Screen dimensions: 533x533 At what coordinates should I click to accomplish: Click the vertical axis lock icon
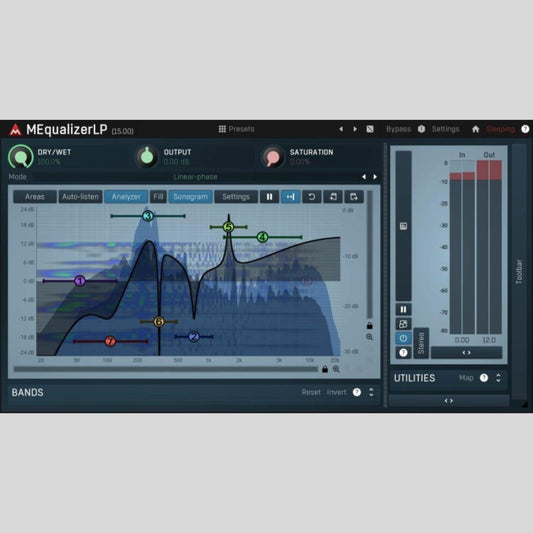pos(369,326)
